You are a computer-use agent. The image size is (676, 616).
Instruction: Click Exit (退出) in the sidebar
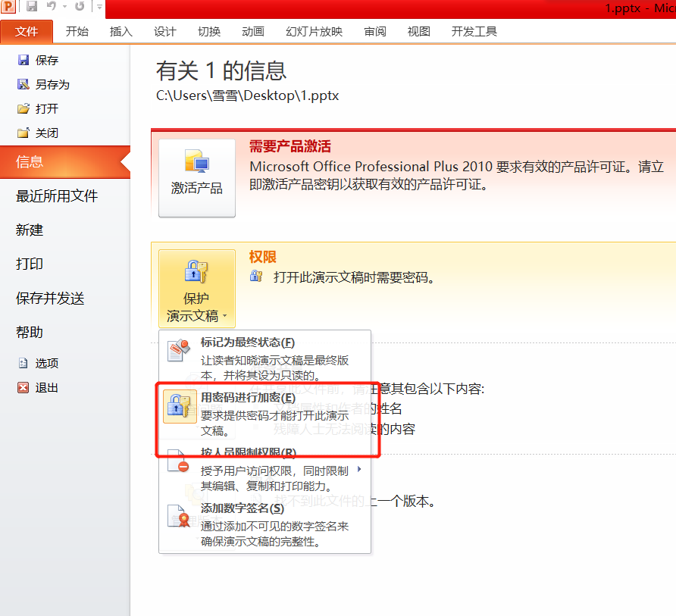(x=46, y=388)
